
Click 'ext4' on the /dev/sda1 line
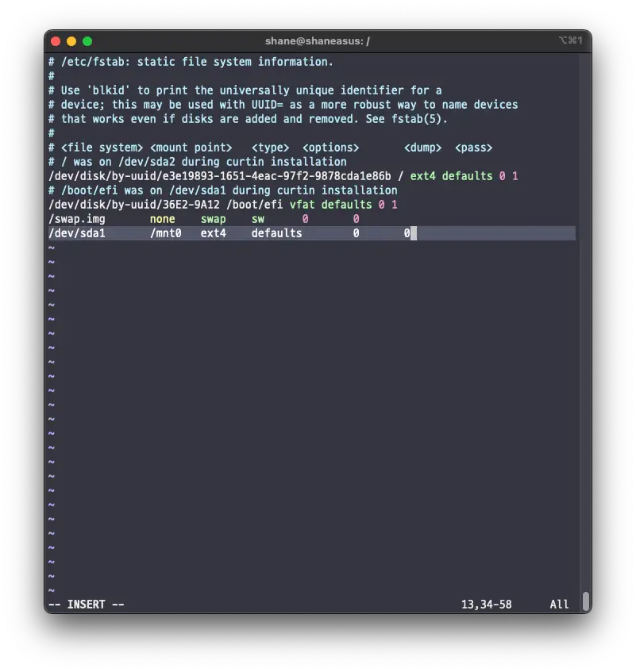213,233
